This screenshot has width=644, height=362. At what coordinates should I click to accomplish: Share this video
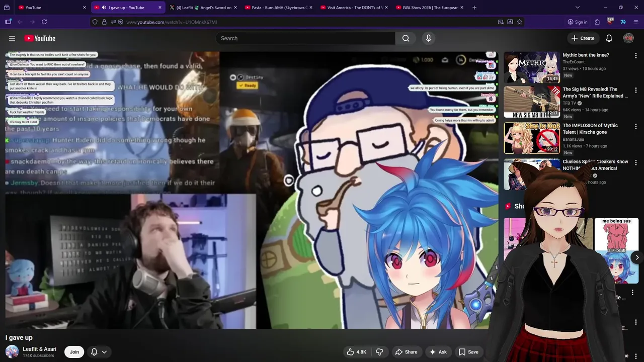click(406, 352)
